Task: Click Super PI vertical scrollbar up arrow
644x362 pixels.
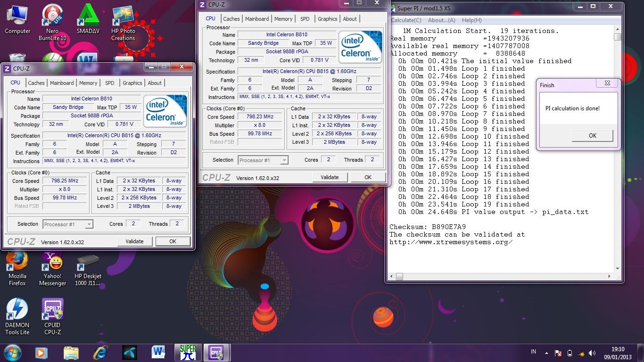Action: (617, 29)
